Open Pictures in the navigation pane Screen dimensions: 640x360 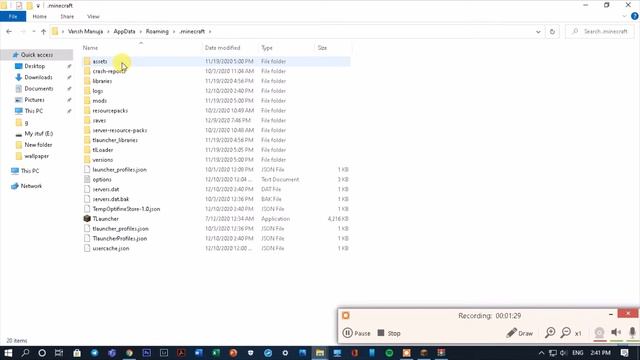34,100
